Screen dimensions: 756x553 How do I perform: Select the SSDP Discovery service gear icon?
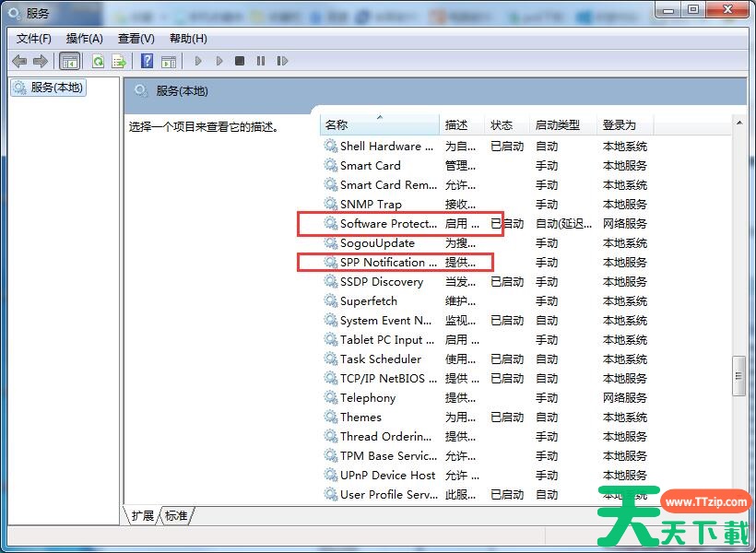(330, 281)
